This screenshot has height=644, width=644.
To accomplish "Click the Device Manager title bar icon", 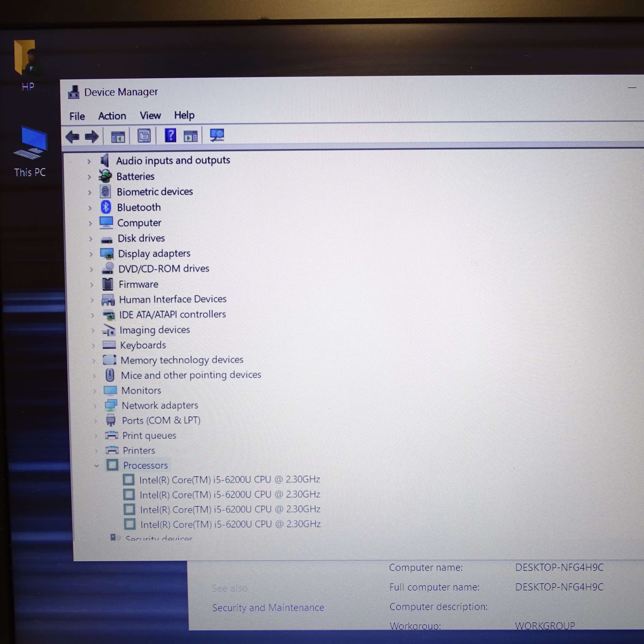I will pos(74,92).
